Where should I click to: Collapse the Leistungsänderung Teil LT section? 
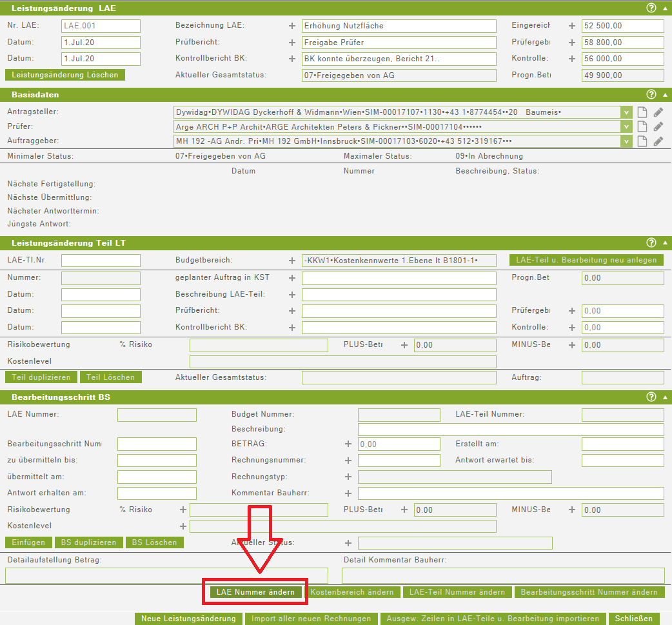click(x=665, y=243)
